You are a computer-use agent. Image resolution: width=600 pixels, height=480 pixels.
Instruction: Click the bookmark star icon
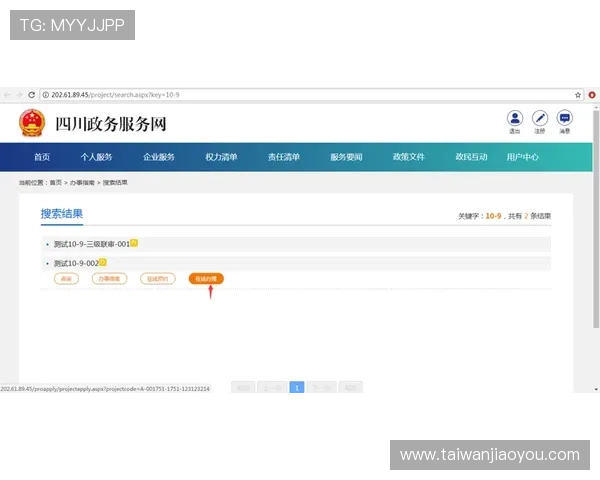pos(578,95)
